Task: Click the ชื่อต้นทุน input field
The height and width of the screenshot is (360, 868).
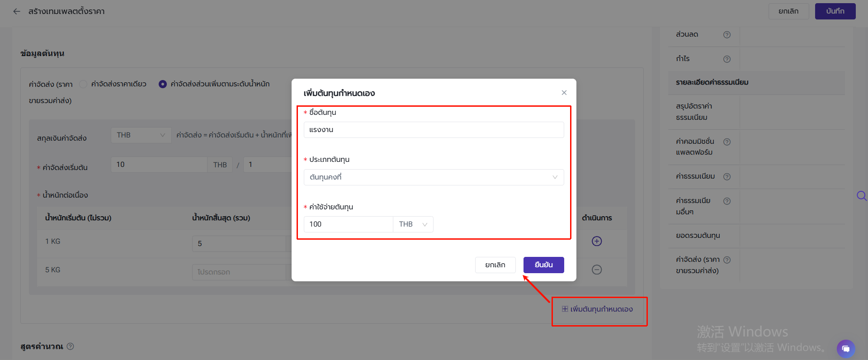Action: (433, 130)
